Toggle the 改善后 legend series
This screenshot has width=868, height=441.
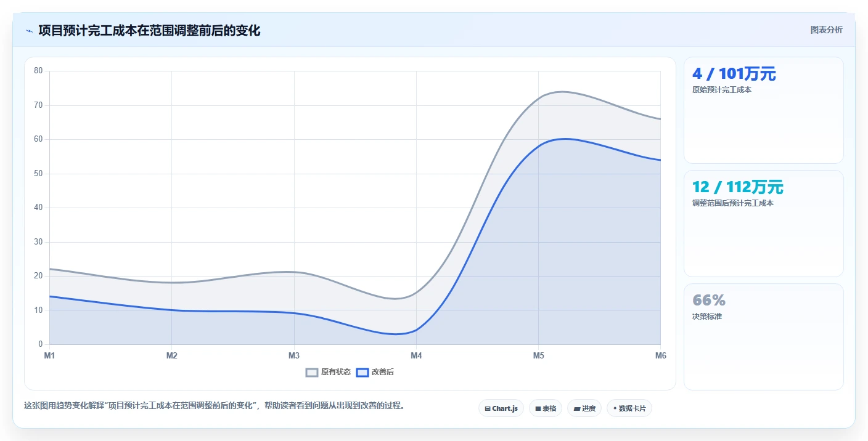[x=375, y=372]
